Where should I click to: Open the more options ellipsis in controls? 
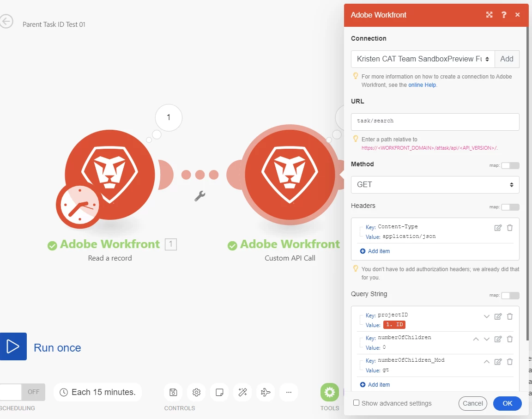click(288, 392)
